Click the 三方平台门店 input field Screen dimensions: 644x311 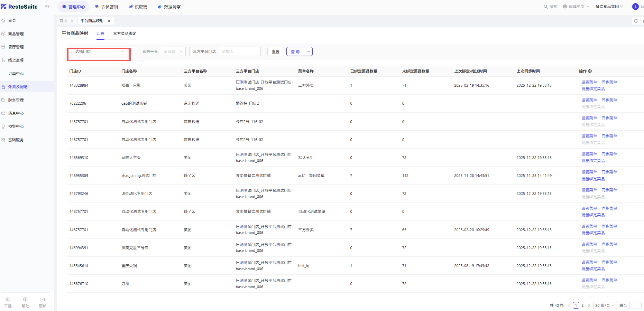click(x=240, y=51)
